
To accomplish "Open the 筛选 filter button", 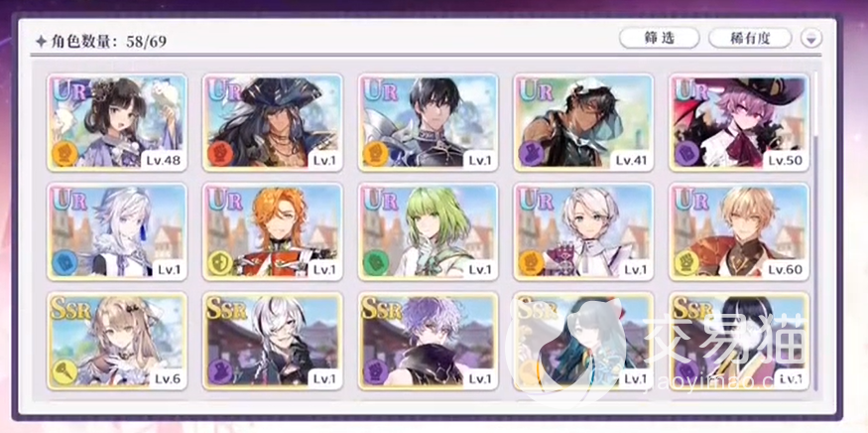I will tap(659, 39).
